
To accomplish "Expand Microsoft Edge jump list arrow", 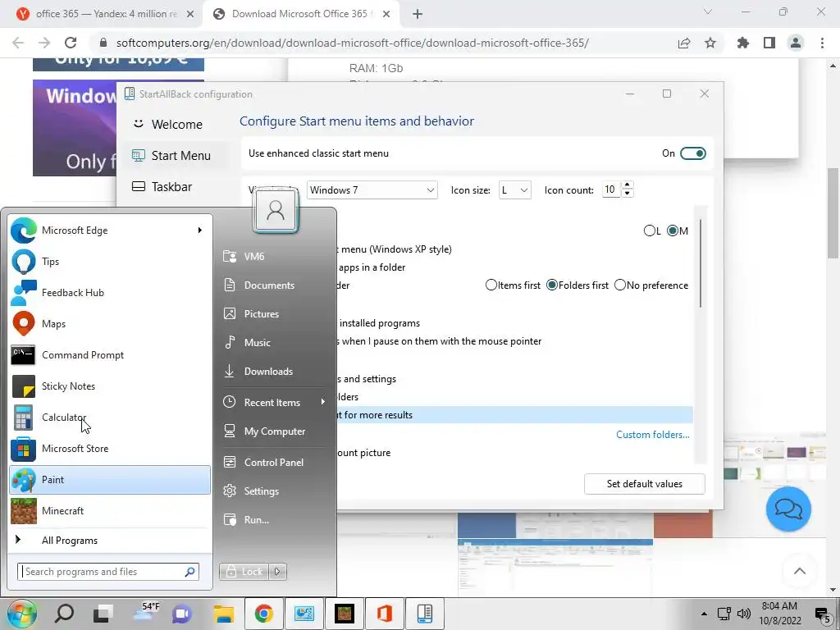I will [x=200, y=231].
